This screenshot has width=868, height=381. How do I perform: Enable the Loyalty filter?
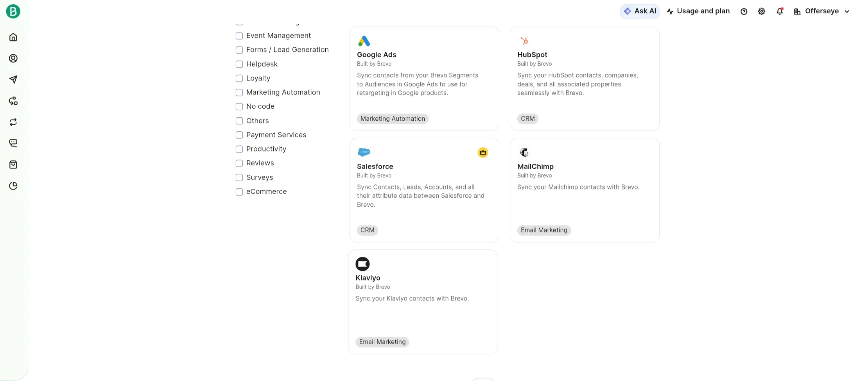[x=239, y=78]
